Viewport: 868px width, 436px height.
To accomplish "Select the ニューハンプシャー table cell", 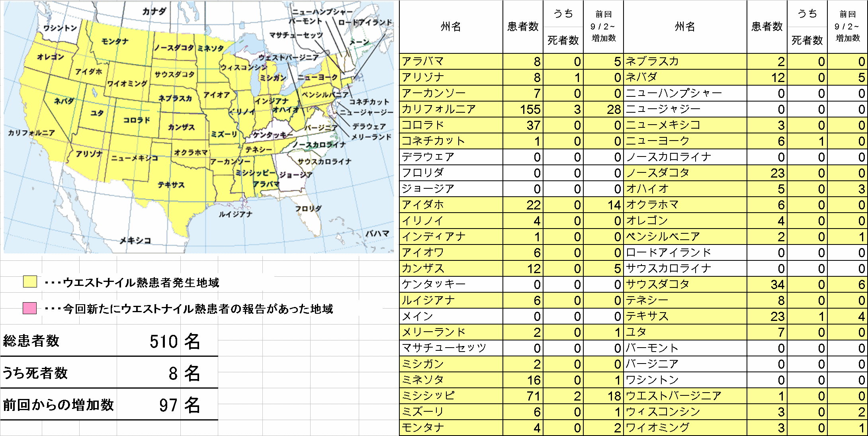I will pyautogui.click(x=685, y=93).
